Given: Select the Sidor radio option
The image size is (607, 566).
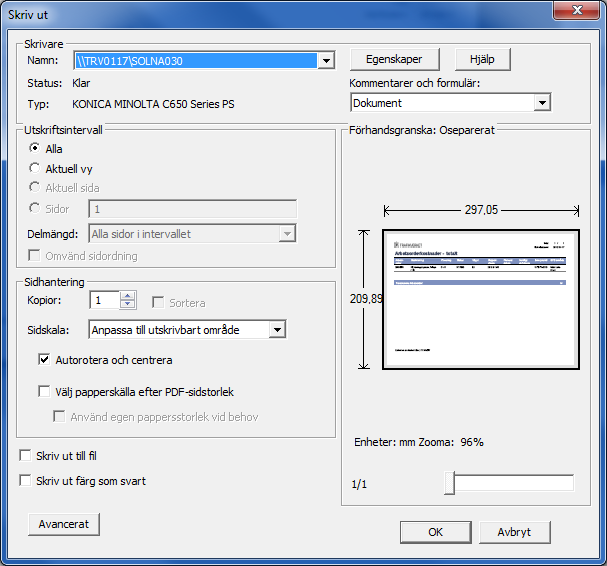Looking at the screenshot, I should click(34, 208).
